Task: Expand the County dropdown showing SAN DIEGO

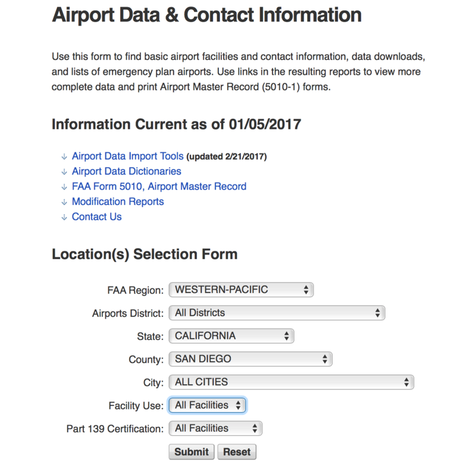Action: coord(250,359)
